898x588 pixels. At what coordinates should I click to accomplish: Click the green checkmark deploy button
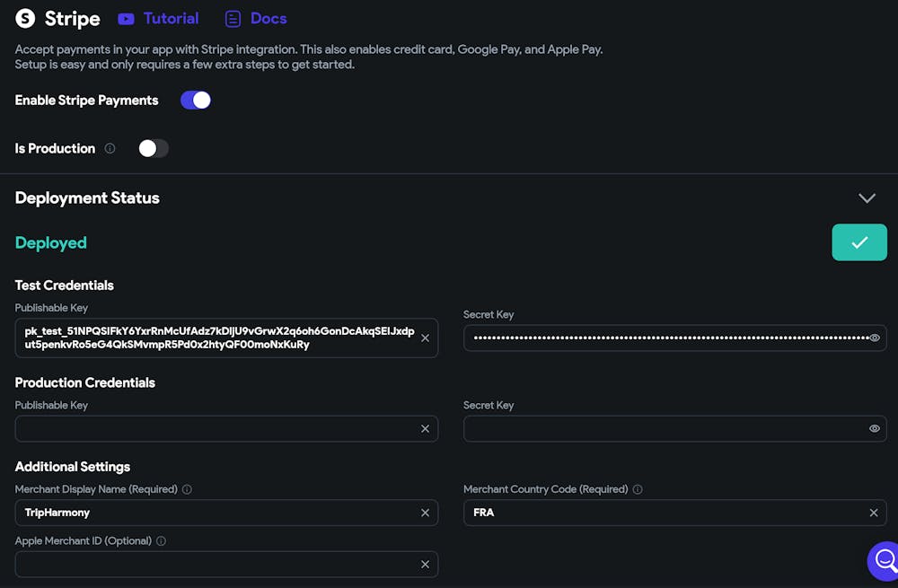click(x=859, y=242)
